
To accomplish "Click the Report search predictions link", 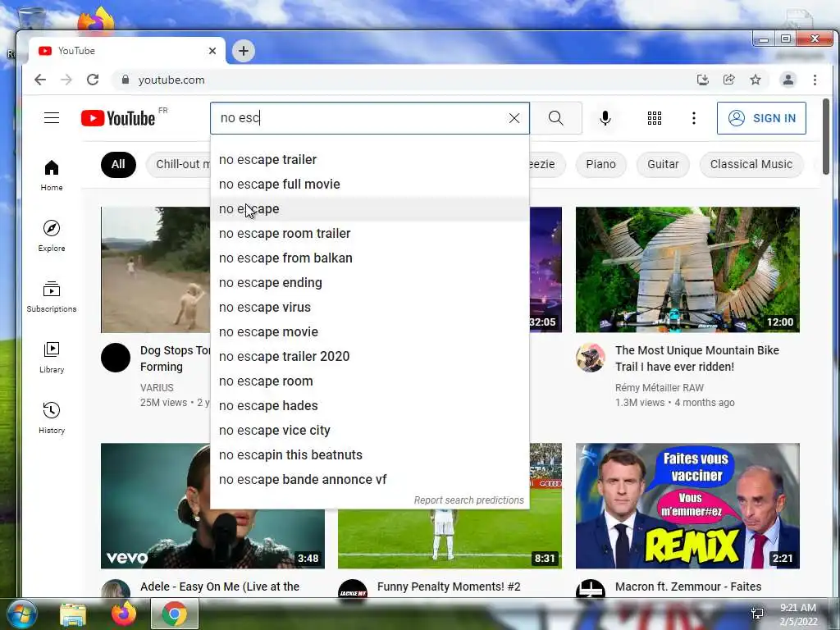I will coord(468,500).
